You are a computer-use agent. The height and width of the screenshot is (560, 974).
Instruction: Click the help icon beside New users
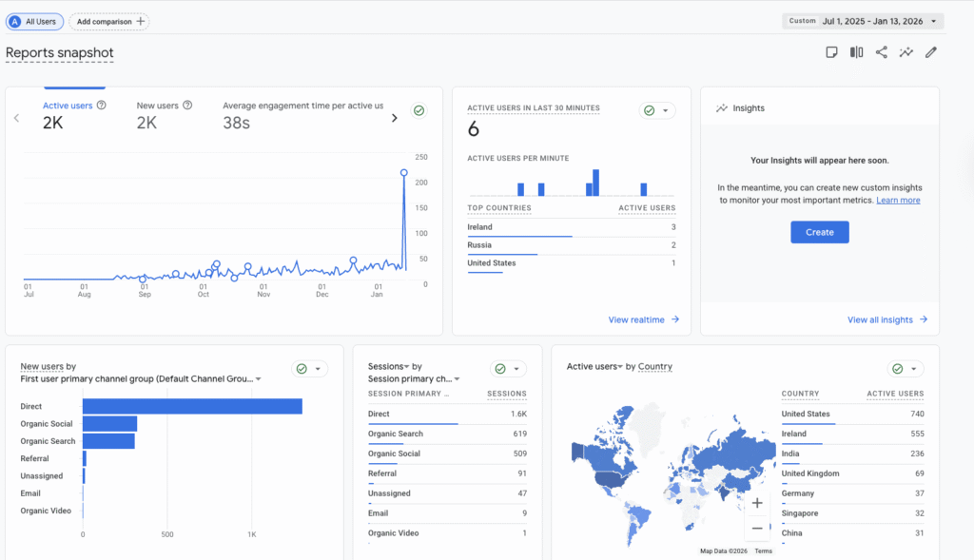[x=187, y=106]
